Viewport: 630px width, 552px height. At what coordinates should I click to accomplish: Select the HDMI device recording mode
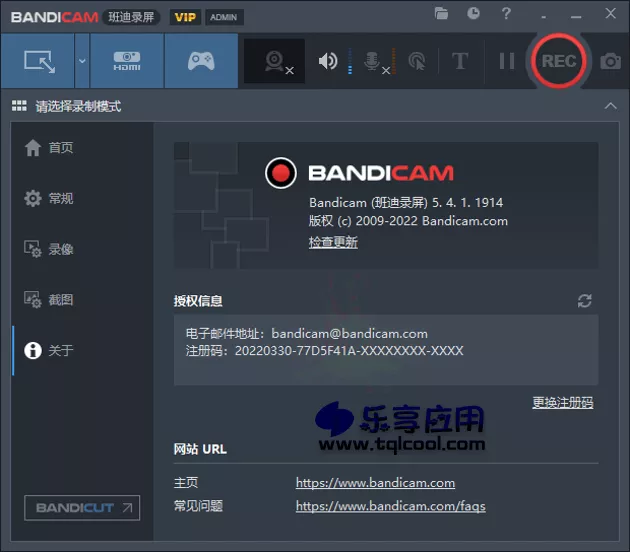click(127, 61)
